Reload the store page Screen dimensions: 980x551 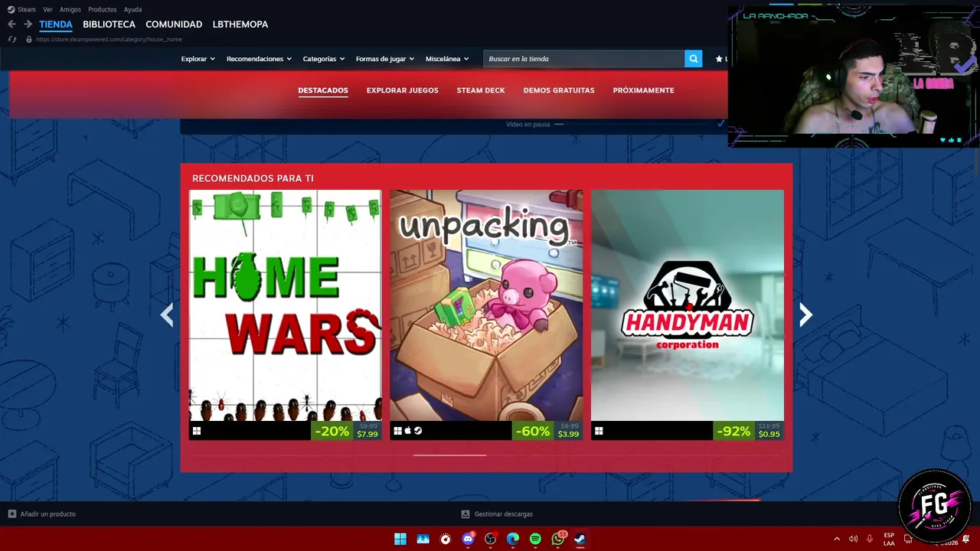tap(11, 39)
